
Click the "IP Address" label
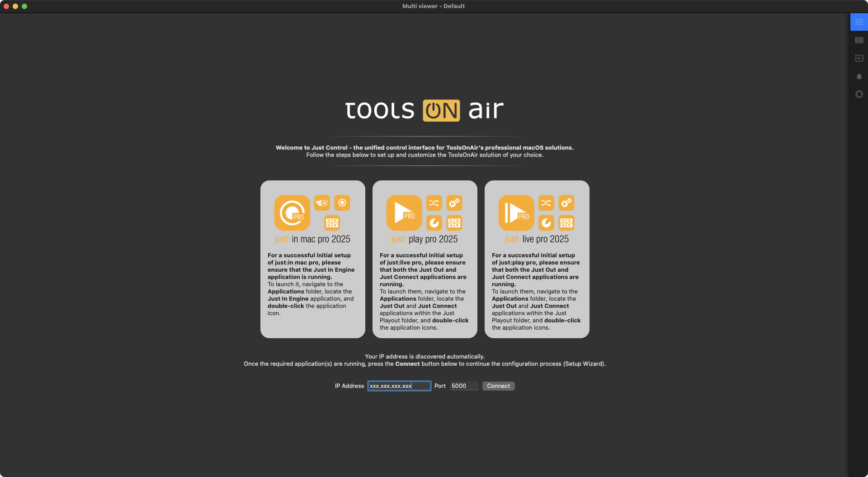[x=349, y=386]
